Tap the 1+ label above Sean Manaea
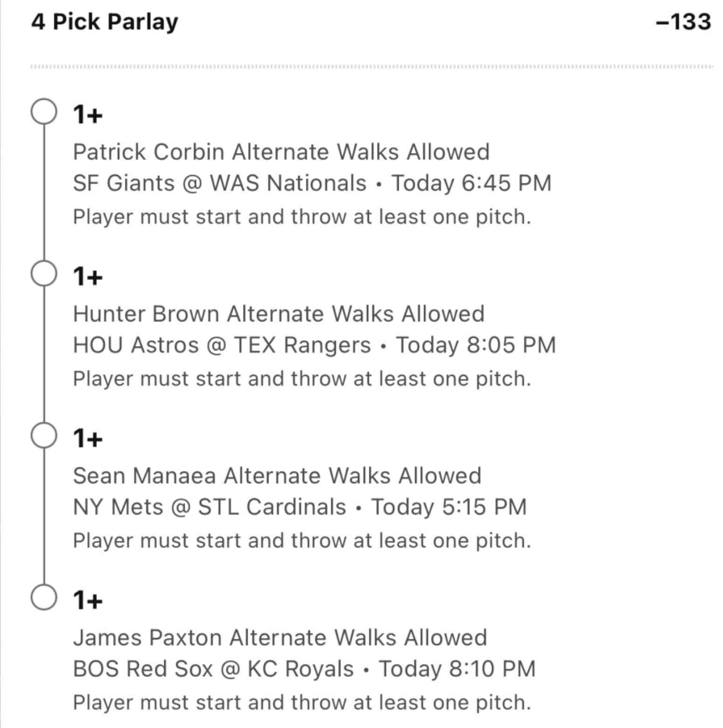The image size is (723, 728). (88, 439)
